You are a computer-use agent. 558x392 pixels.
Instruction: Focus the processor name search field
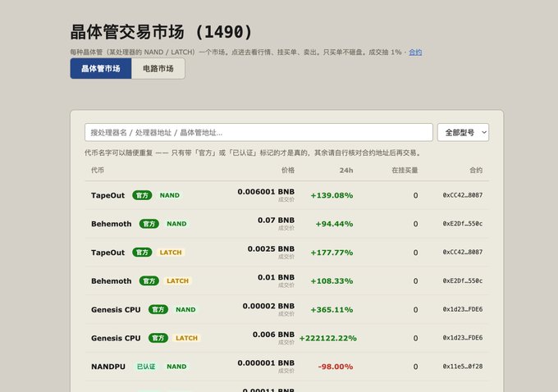pos(258,132)
